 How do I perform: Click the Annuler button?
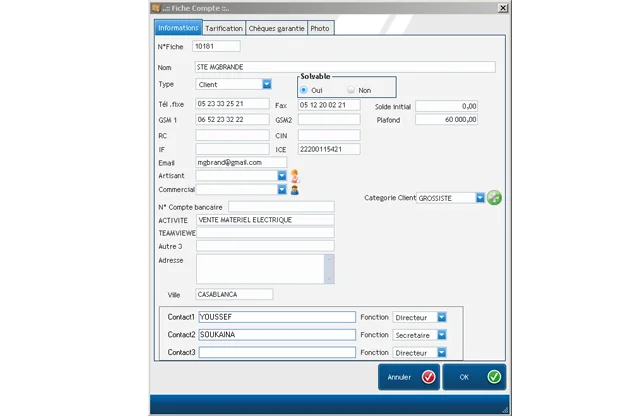(x=408, y=377)
